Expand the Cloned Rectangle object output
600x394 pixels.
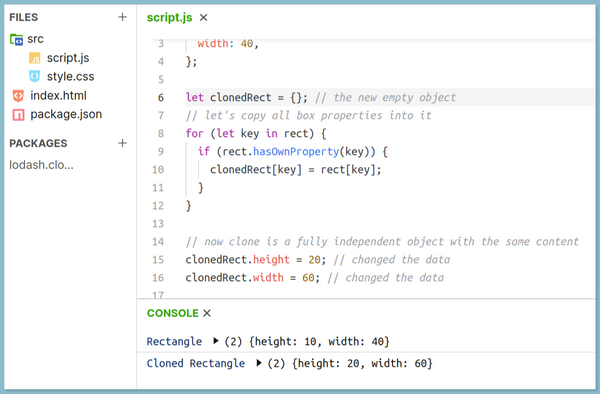[x=259, y=362]
